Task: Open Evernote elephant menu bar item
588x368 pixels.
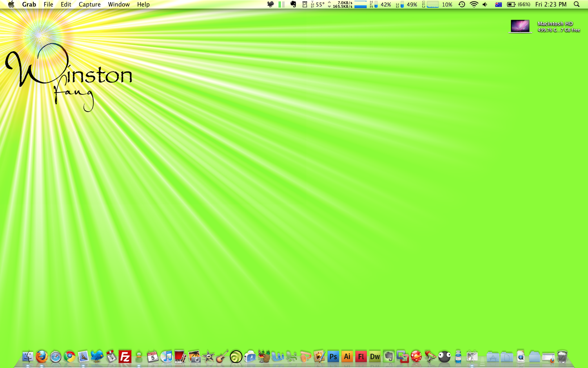Action: coord(293,4)
